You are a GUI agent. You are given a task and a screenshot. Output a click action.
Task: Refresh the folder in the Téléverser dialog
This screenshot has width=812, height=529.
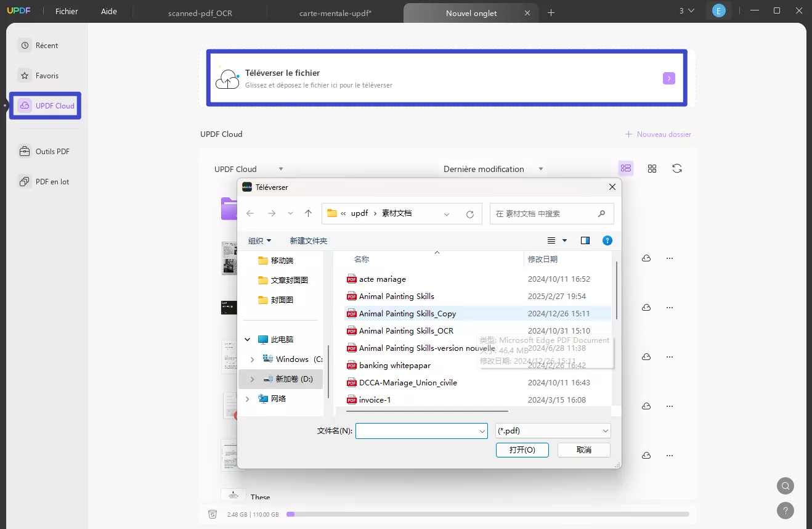coord(470,214)
